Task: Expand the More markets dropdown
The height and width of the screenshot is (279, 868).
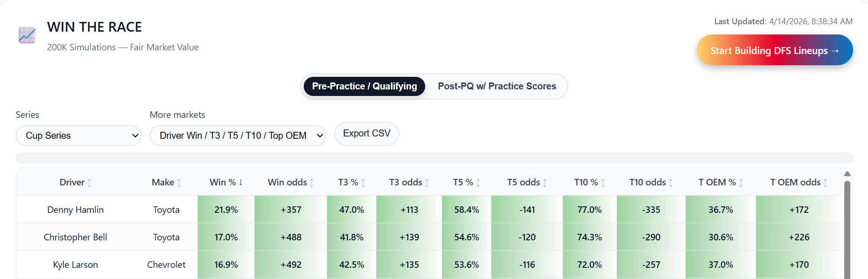Action: [238, 136]
